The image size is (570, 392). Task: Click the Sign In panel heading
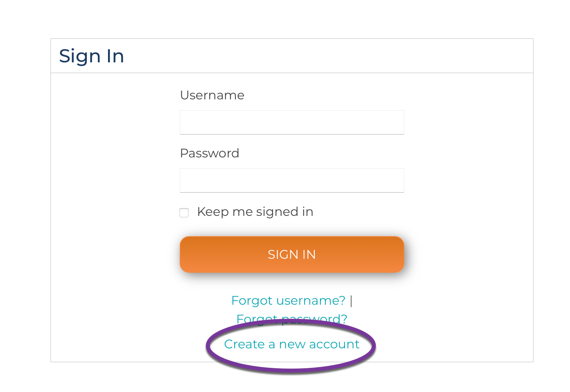click(91, 55)
